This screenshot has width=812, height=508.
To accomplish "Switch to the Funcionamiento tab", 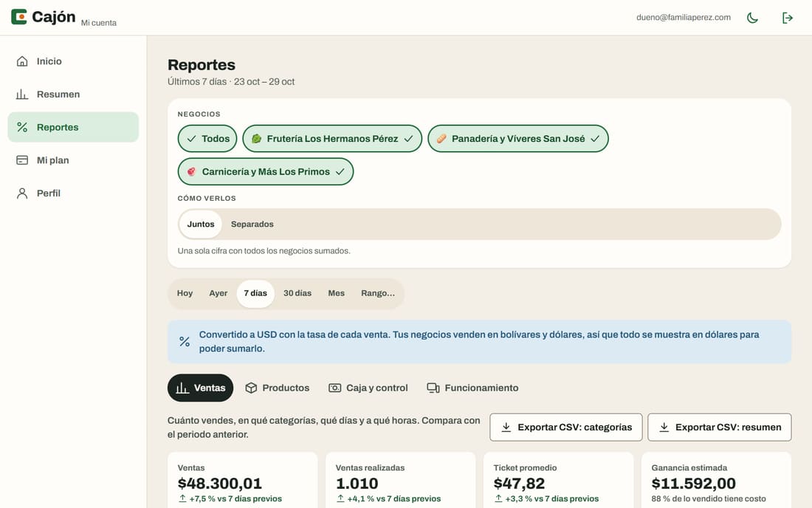I will click(472, 388).
